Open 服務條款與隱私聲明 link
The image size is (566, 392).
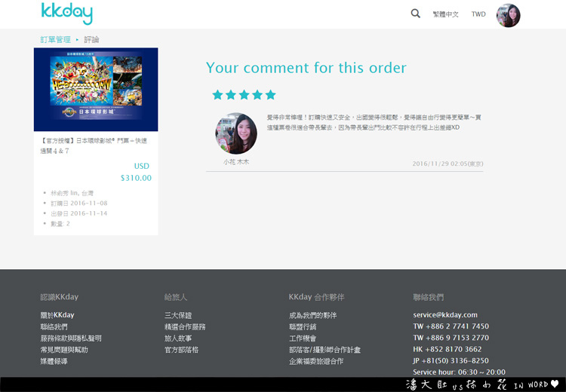(71, 338)
